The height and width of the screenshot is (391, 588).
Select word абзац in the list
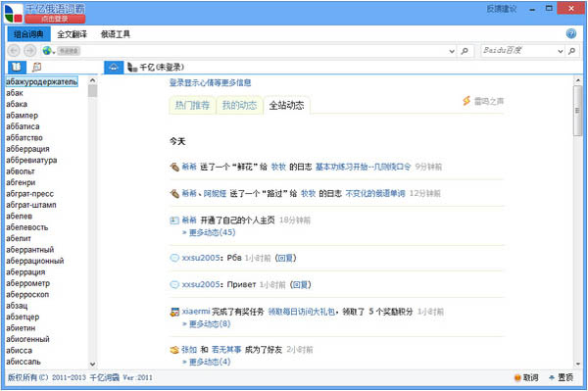[x=17, y=306]
